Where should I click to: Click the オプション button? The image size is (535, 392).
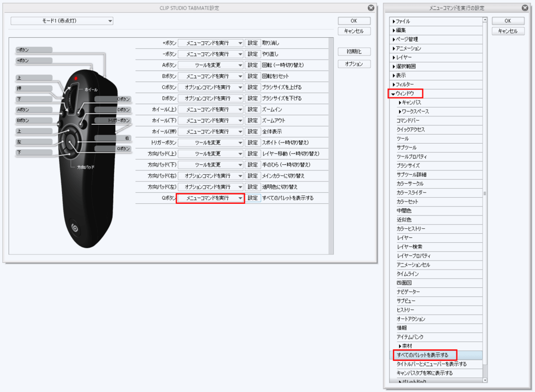point(354,63)
